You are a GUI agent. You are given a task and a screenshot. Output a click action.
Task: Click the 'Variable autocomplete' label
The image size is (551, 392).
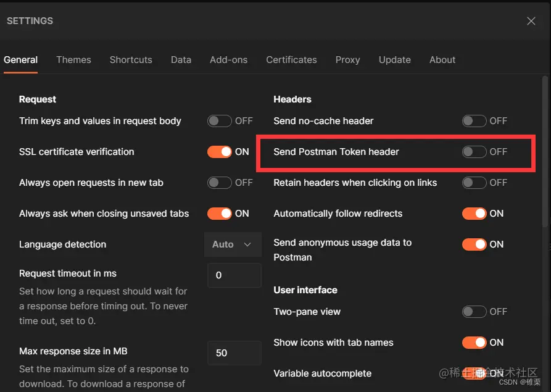(322, 373)
